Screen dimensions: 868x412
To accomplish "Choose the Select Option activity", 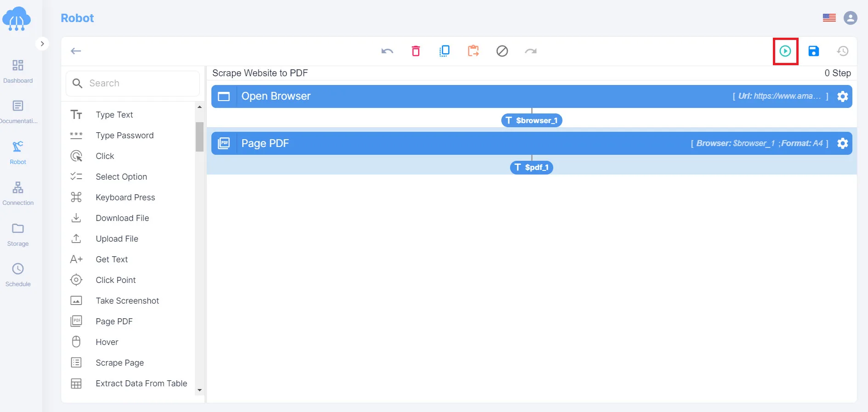I will 128,177.
